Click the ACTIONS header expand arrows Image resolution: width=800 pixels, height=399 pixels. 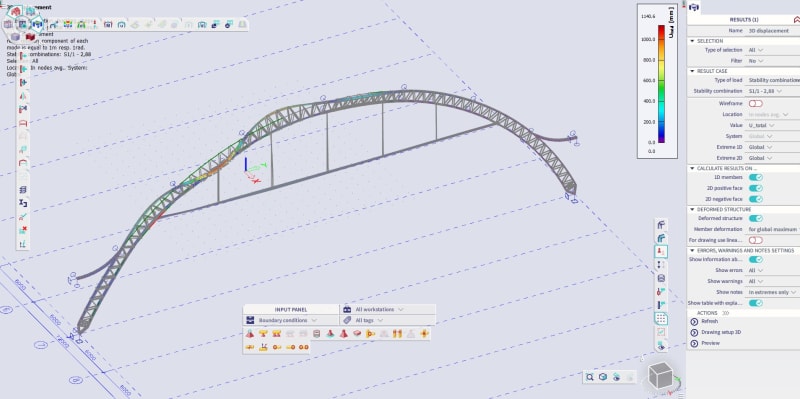(x=726, y=313)
